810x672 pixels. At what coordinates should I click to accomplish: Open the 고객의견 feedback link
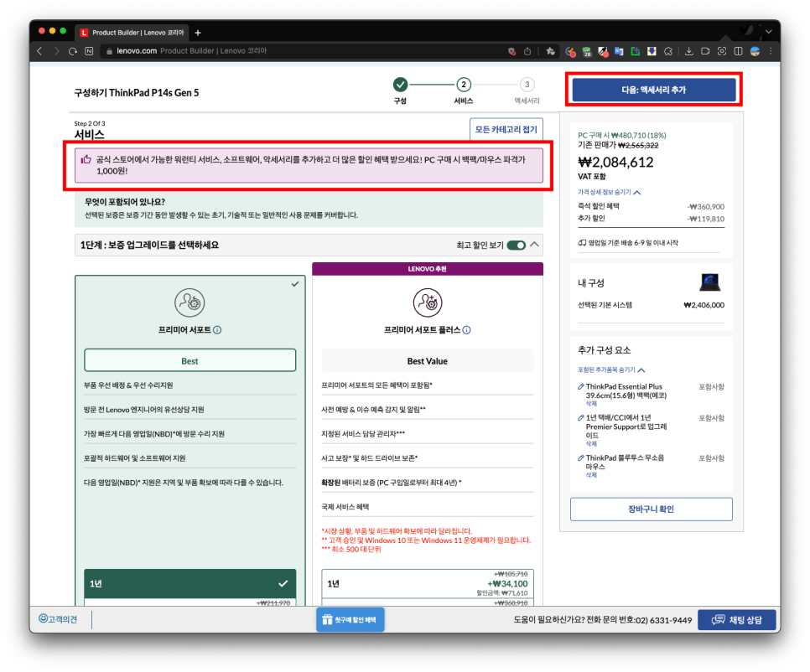pyautogui.click(x=58, y=619)
